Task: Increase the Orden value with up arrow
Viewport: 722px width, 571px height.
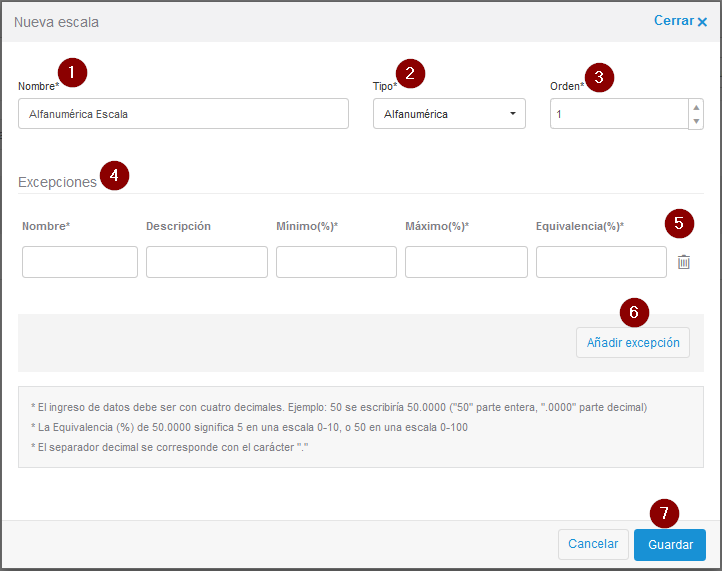Action: click(696, 107)
